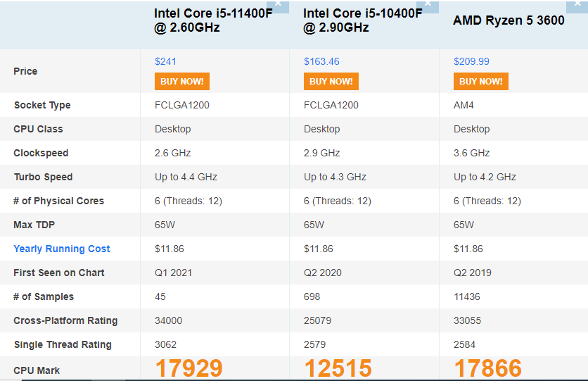The width and height of the screenshot is (588, 381).
Task: Open the $241 price link
Action: (x=165, y=61)
